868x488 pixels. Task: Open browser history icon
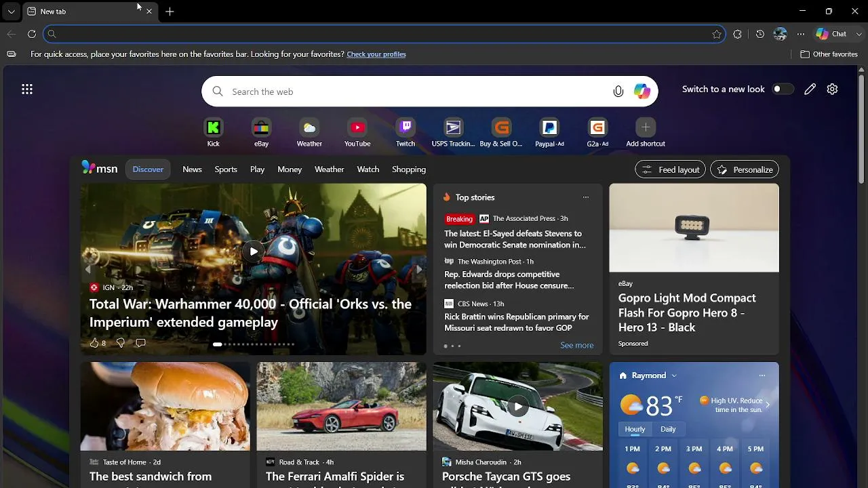(x=760, y=34)
